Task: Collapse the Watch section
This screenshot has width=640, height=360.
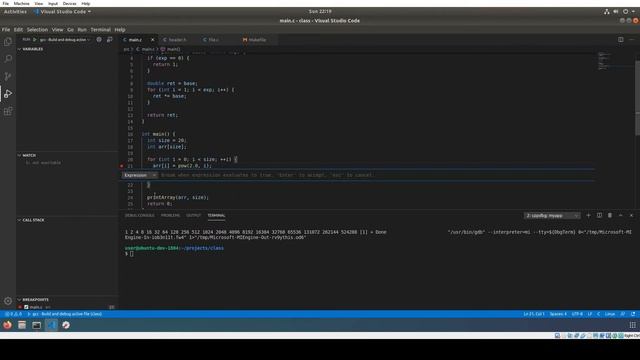Action: coord(19,155)
